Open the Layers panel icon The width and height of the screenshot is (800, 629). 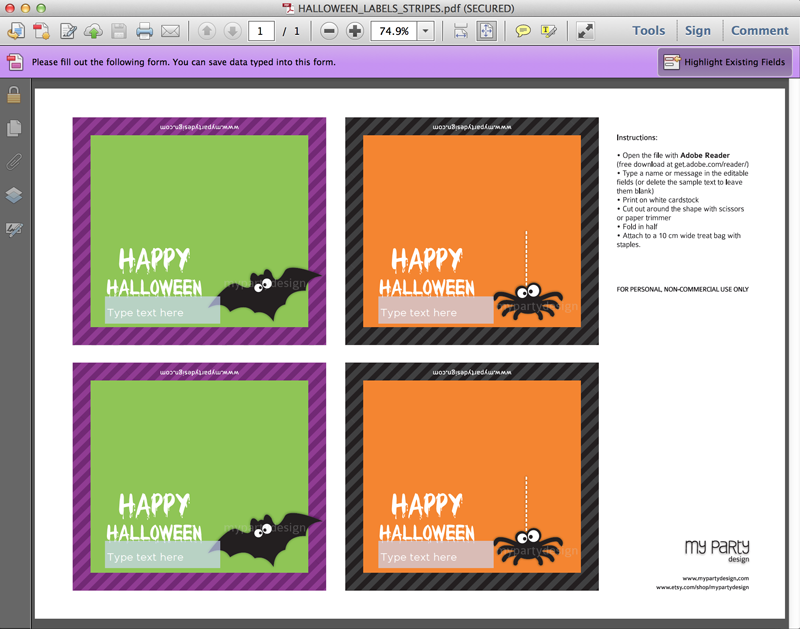(x=14, y=195)
